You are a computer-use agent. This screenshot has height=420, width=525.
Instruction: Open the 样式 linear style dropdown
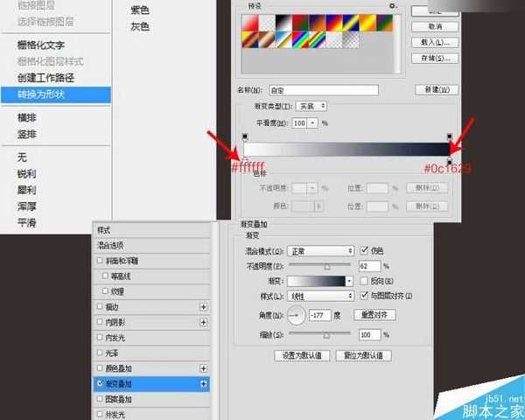point(321,297)
